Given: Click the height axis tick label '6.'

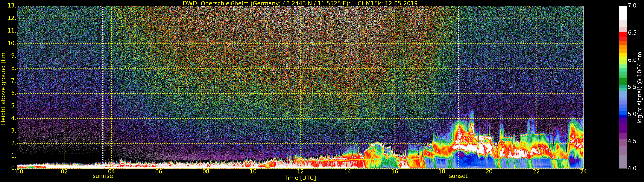Looking at the screenshot, I should (x=14, y=93).
